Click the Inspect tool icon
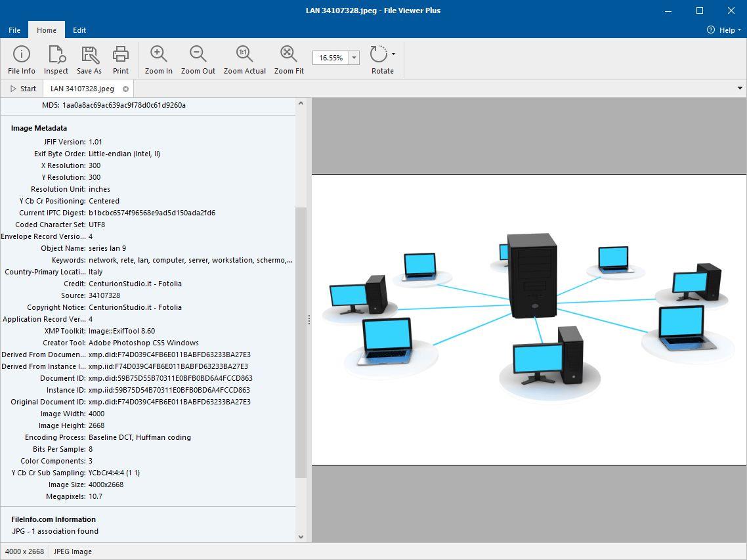Viewport: 747px width, 560px height. [56, 54]
